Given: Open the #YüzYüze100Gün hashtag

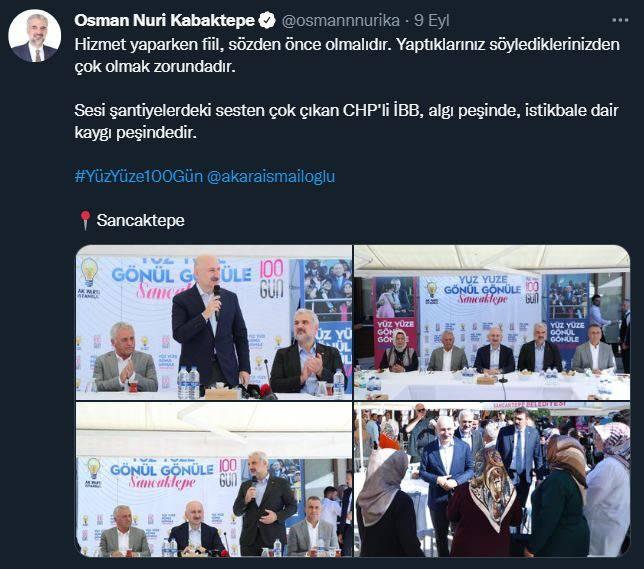Looking at the screenshot, I should 139,176.
